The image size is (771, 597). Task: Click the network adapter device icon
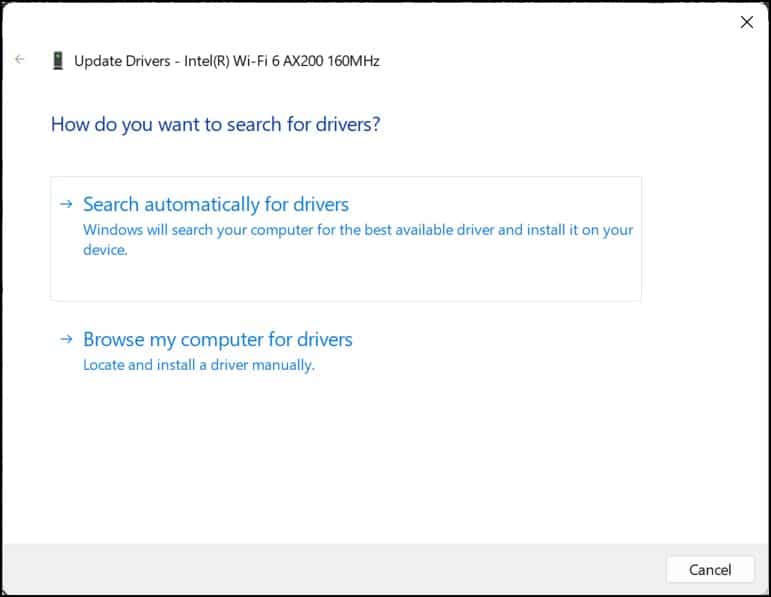(58, 60)
